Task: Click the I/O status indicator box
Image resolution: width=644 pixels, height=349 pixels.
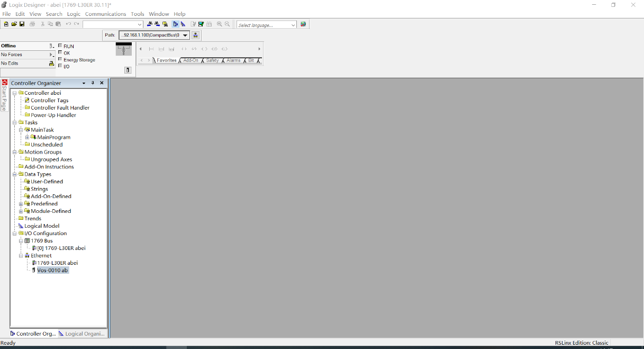Action: coord(60,66)
